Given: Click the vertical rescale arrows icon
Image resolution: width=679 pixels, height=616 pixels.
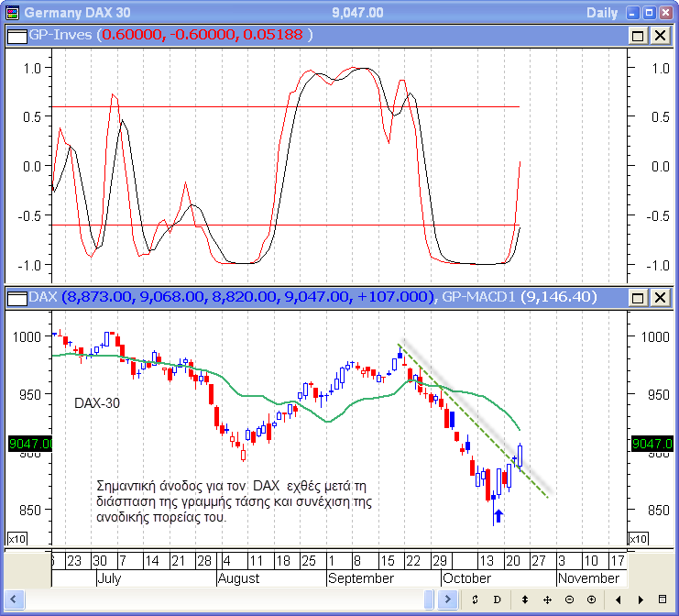Looking at the screenshot, I should [x=525, y=599].
